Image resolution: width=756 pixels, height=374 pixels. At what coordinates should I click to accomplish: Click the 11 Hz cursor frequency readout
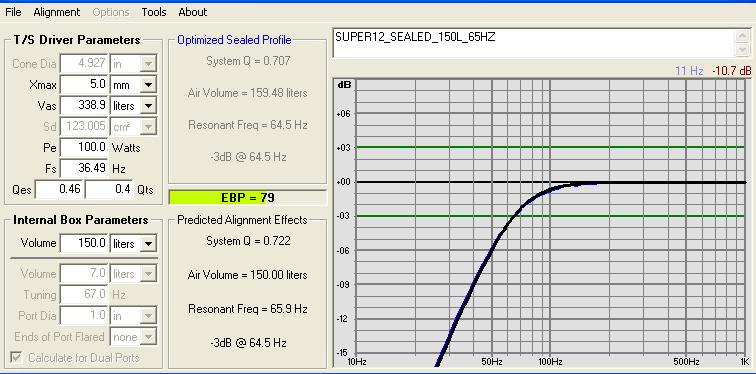(689, 71)
